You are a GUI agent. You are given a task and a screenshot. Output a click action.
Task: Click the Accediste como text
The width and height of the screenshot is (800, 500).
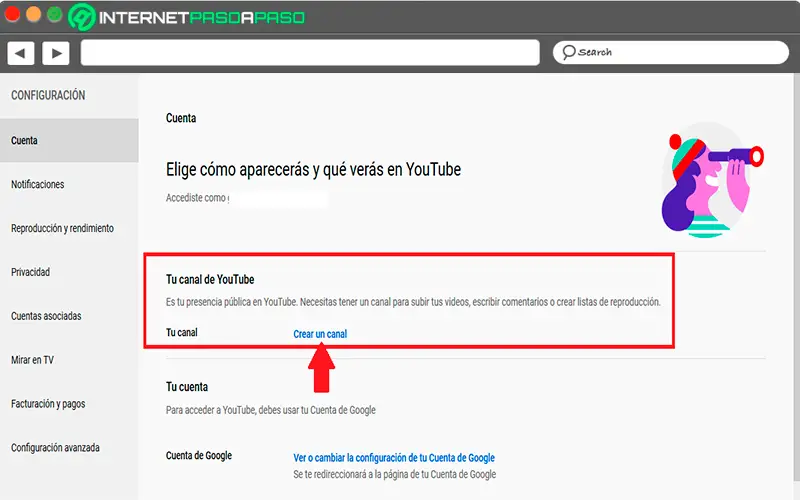196,198
